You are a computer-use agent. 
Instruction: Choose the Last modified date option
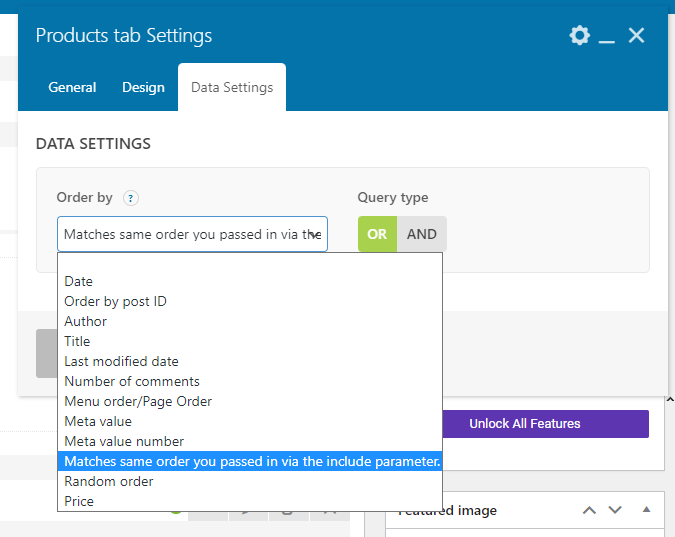[x=121, y=361]
